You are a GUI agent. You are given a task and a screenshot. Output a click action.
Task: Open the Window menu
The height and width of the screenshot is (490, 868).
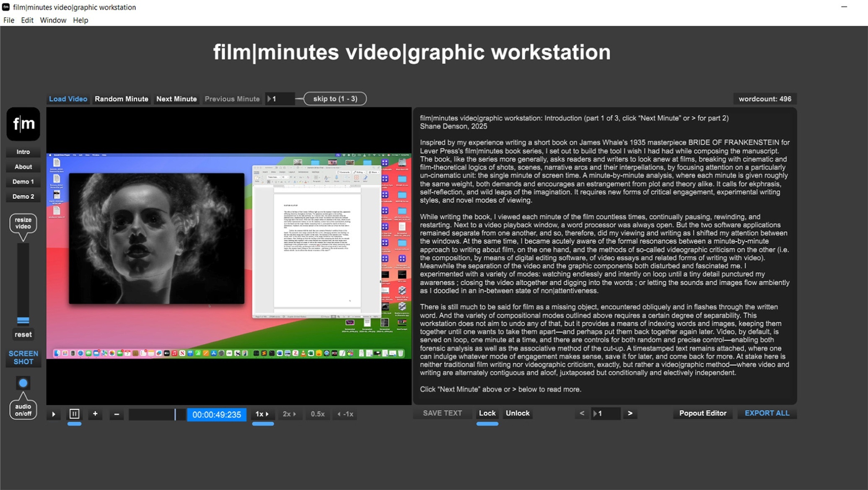pyautogui.click(x=53, y=20)
